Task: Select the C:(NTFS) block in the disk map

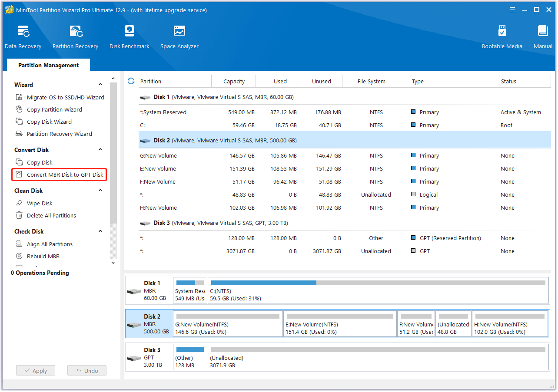Action: [x=378, y=290]
